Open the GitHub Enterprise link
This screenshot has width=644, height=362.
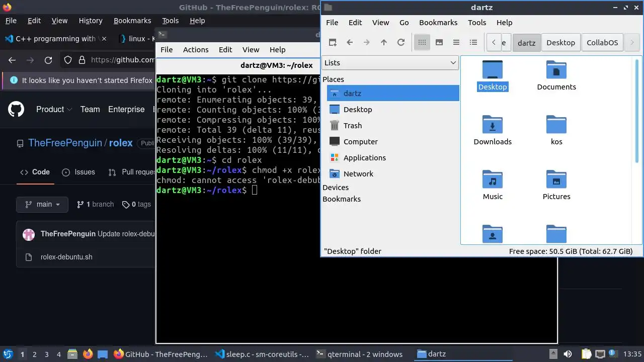pyautogui.click(x=126, y=109)
